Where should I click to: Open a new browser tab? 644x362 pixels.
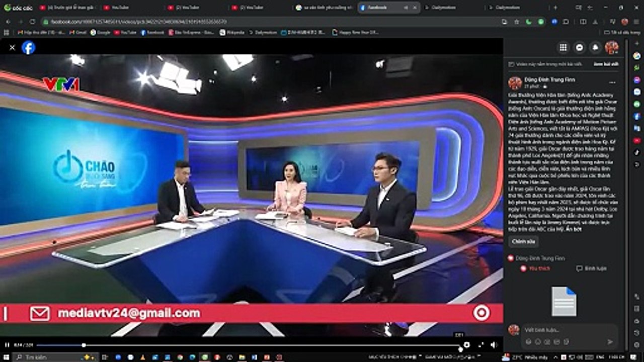[x=555, y=8]
